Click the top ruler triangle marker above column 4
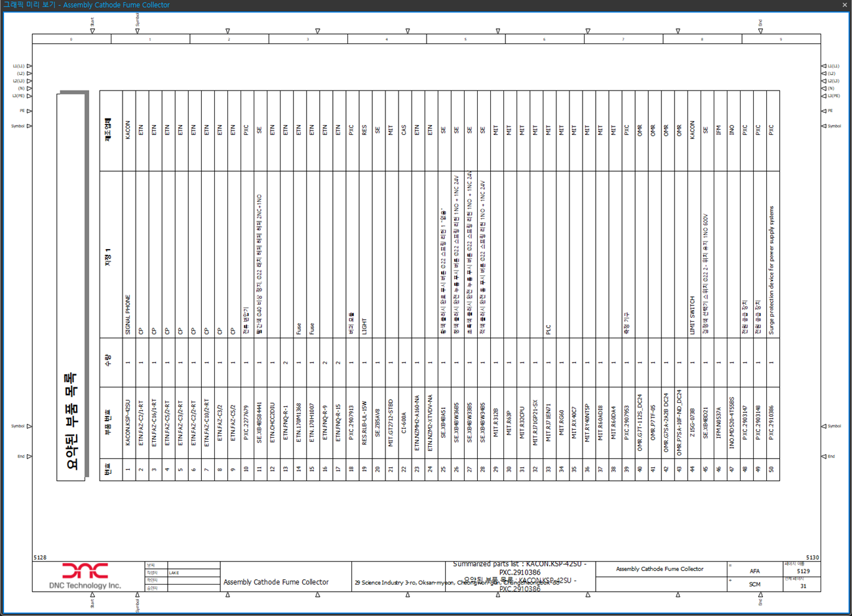852x616 pixels. pos(408,31)
